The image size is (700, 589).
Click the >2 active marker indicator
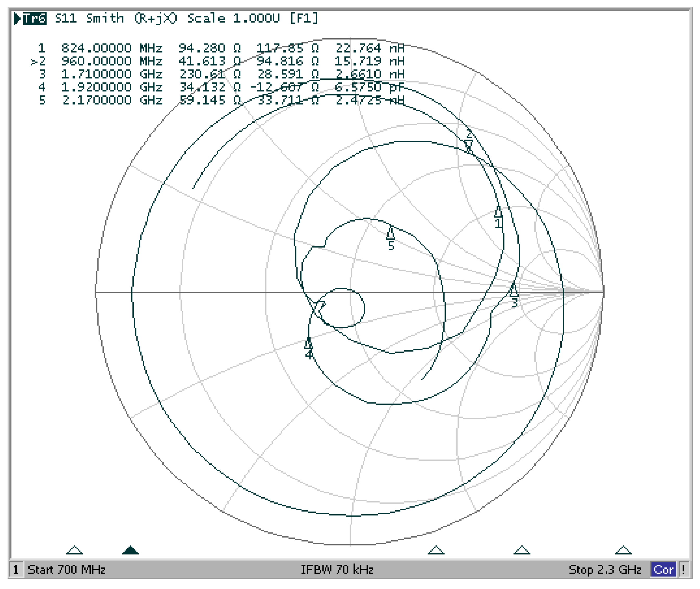point(38,61)
